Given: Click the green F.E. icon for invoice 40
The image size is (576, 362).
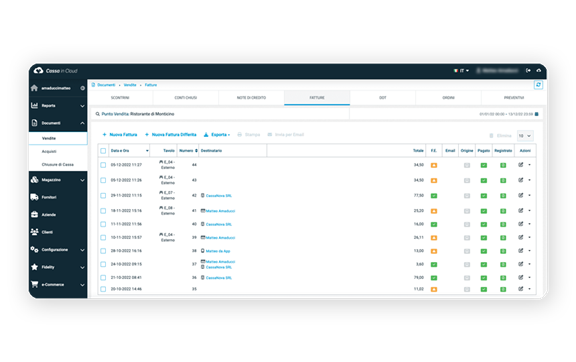Looking at the screenshot, I should [434, 224].
